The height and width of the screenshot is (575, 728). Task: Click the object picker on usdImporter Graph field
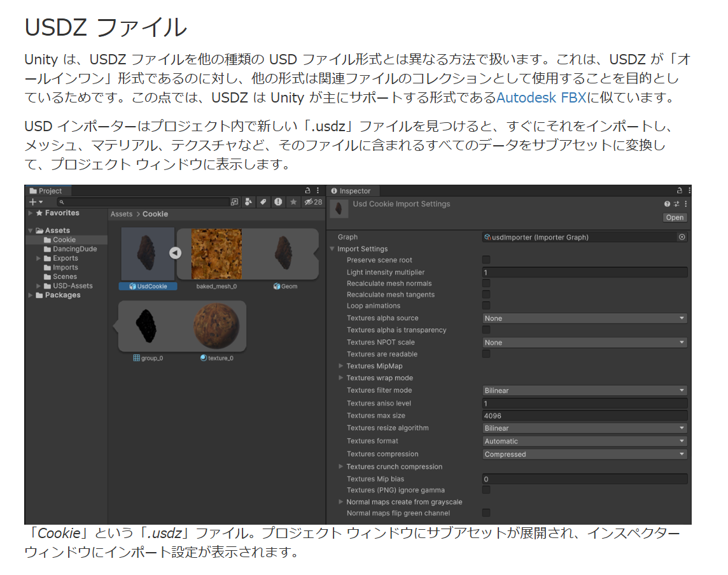[x=682, y=237]
